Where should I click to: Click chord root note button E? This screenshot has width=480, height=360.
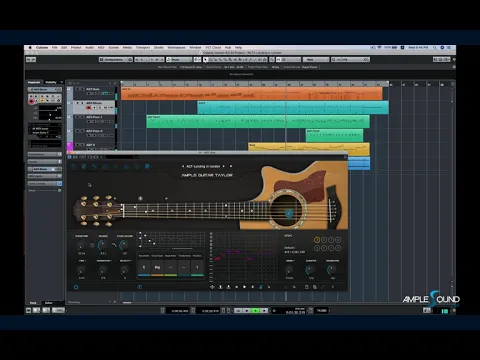pos(144,267)
